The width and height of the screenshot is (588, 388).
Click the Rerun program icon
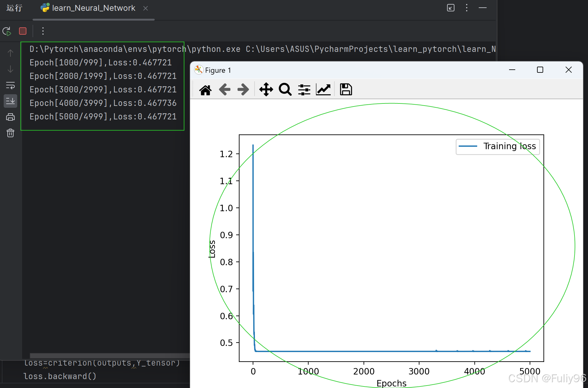pyautogui.click(x=7, y=31)
